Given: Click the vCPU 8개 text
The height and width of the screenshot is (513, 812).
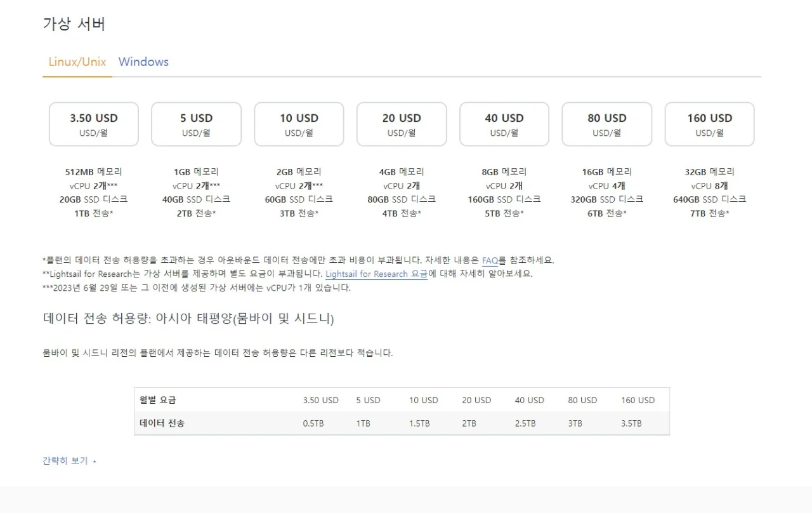Looking at the screenshot, I should 710,186.
